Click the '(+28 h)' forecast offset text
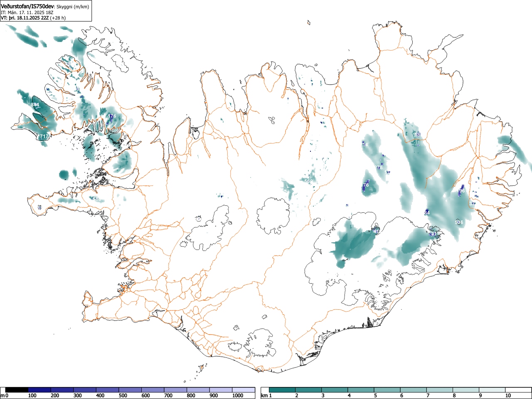The image size is (532, 399). tap(58, 18)
